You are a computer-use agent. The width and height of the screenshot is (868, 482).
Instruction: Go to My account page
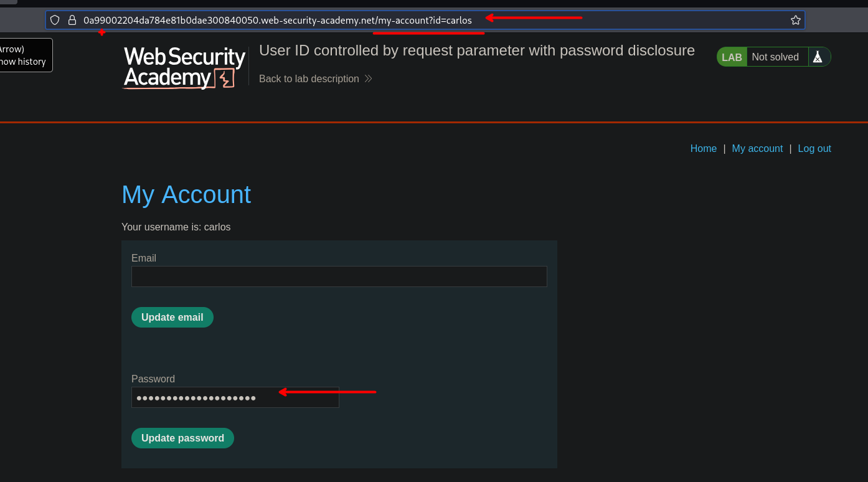coord(757,149)
